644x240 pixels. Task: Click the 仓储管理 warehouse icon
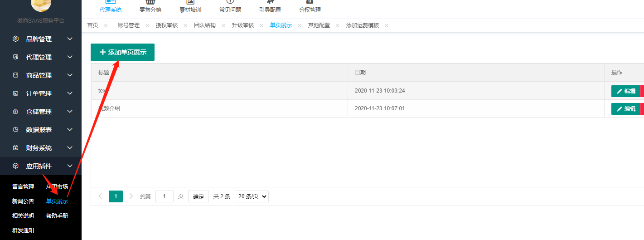tap(15, 112)
